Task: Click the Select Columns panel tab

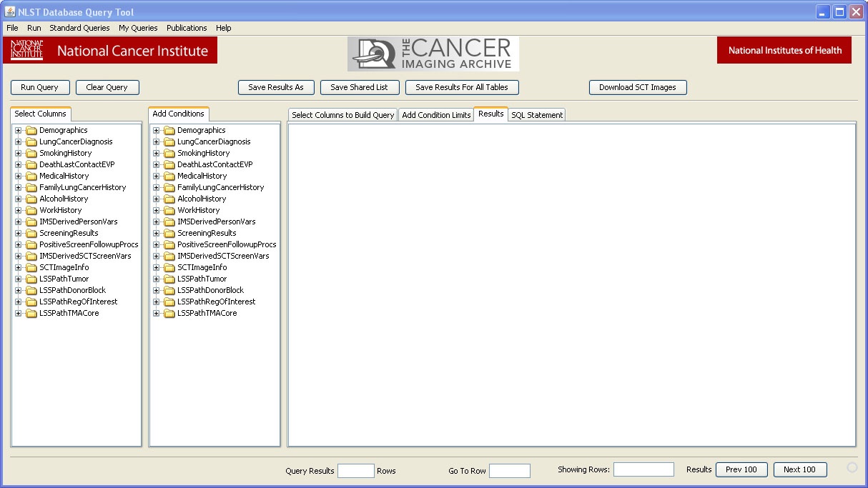Action: (41, 114)
